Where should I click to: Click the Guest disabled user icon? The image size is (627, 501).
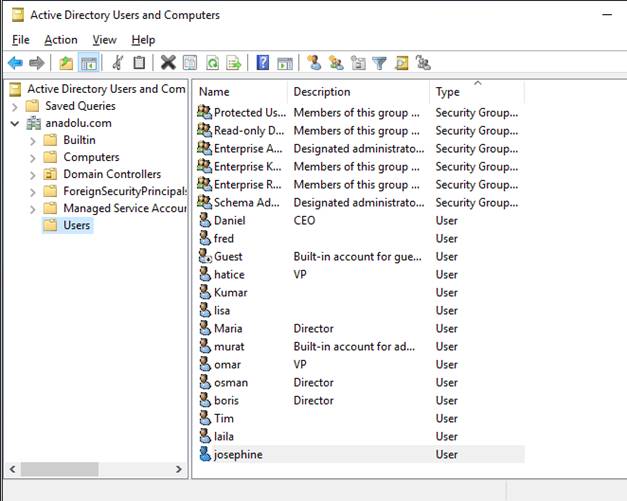(x=205, y=256)
